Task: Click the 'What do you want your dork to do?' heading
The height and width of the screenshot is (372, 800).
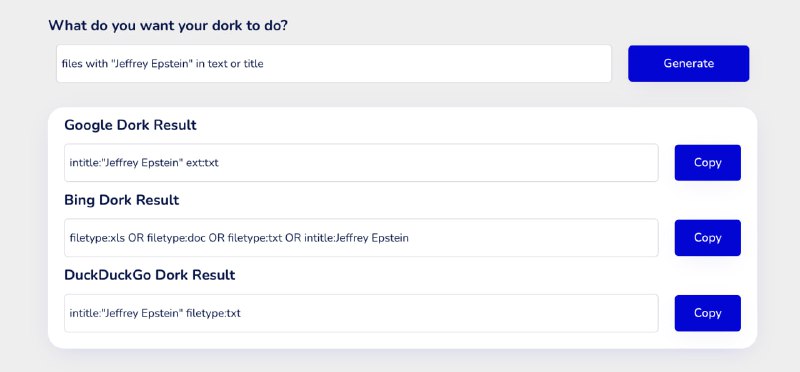Action: [x=168, y=25]
